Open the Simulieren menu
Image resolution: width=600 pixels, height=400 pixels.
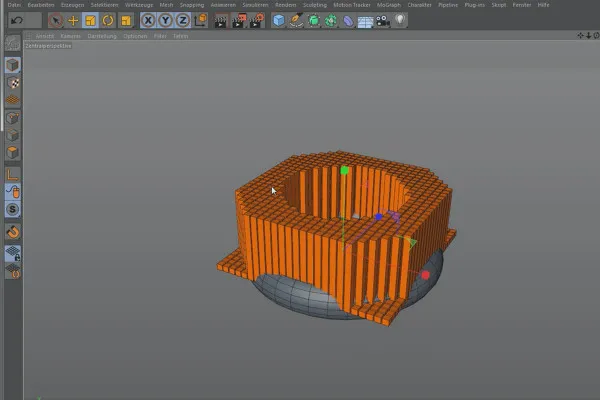[255, 5]
